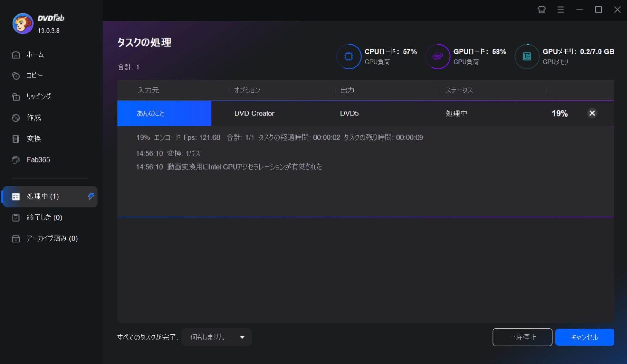Screen dimensions: 627x364
Task: Select the Convert (変換) film icon
Action: [x=16, y=139]
